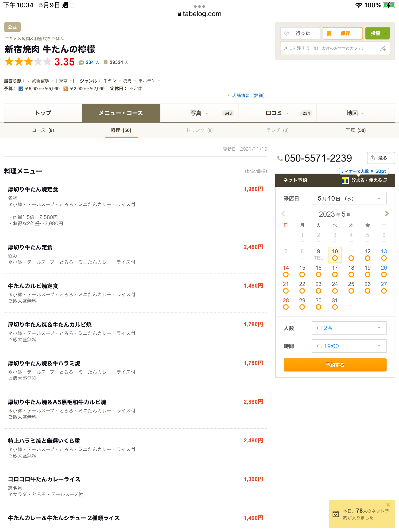Click the phone number 050-5571-2239
The width and height of the screenshot is (399, 532).
coord(318,158)
